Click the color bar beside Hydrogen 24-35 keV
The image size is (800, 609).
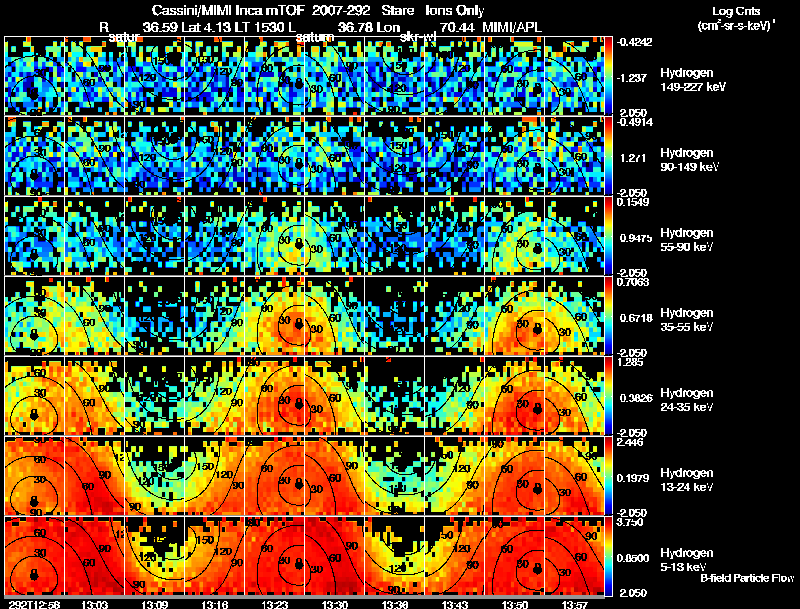tap(609, 396)
